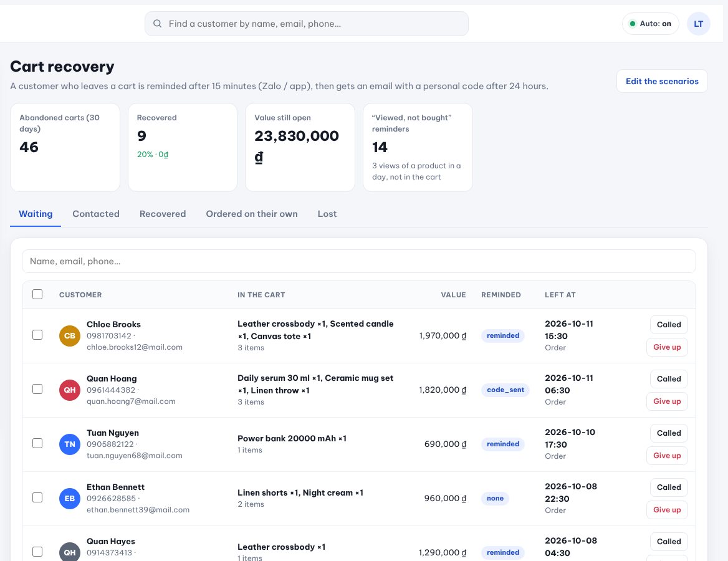Click Ethan Bennett's EB avatar
Image resolution: width=728 pixels, height=561 pixels.
(x=70, y=498)
